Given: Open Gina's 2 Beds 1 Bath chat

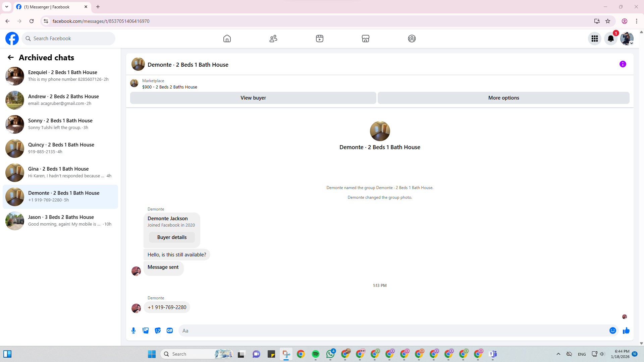Looking at the screenshot, I should 60,172.
